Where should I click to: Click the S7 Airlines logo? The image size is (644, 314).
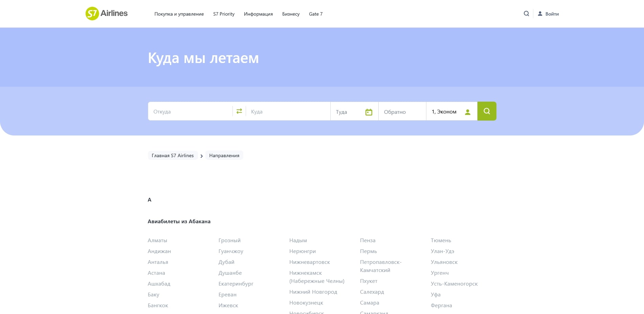[x=106, y=14]
